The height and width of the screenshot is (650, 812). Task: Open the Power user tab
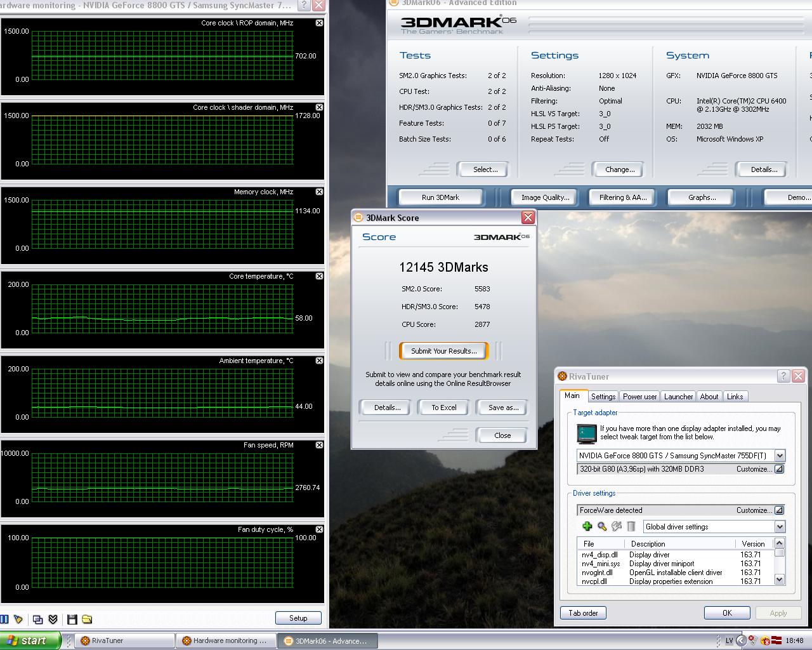click(x=639, y=397)
